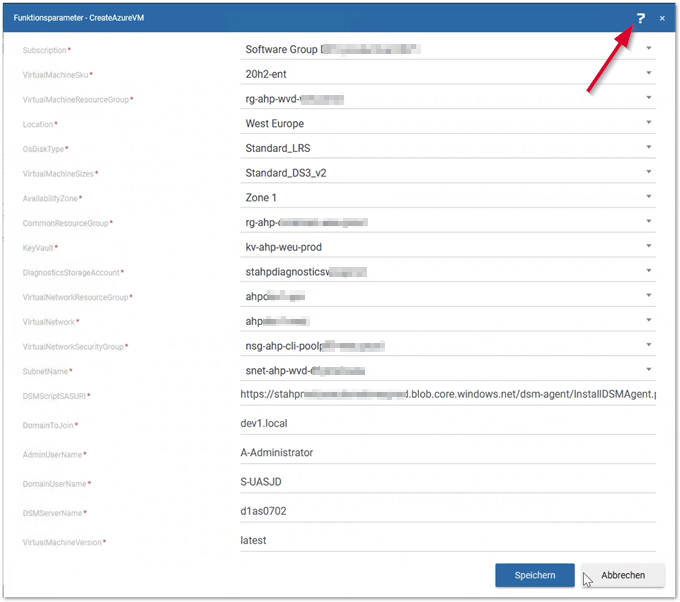Expand VirtualNetworkResourceGroup dropdown arrow

point(648,295)
